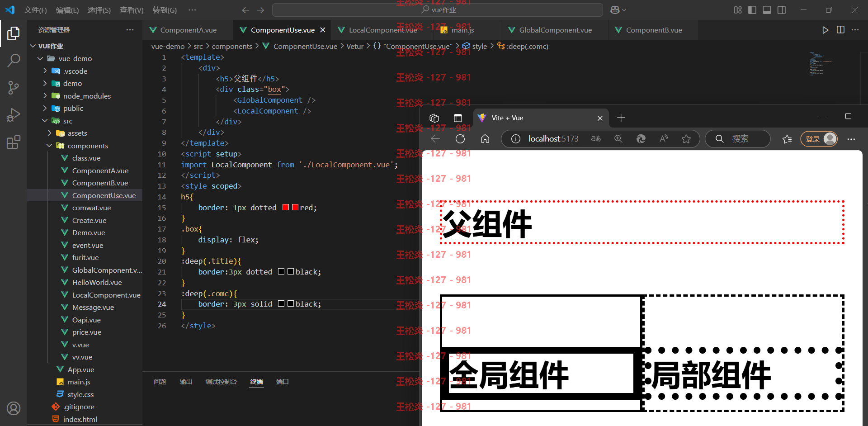The width and height of the screenshot is (868, 426).
Task: Click the read aloud icon in address bar
Action: click(664, 139)
